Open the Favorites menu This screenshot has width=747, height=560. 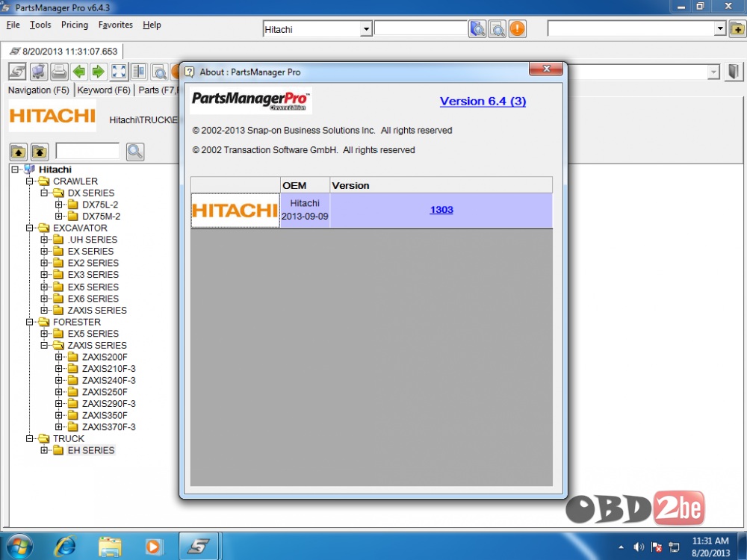pos(115,25)
